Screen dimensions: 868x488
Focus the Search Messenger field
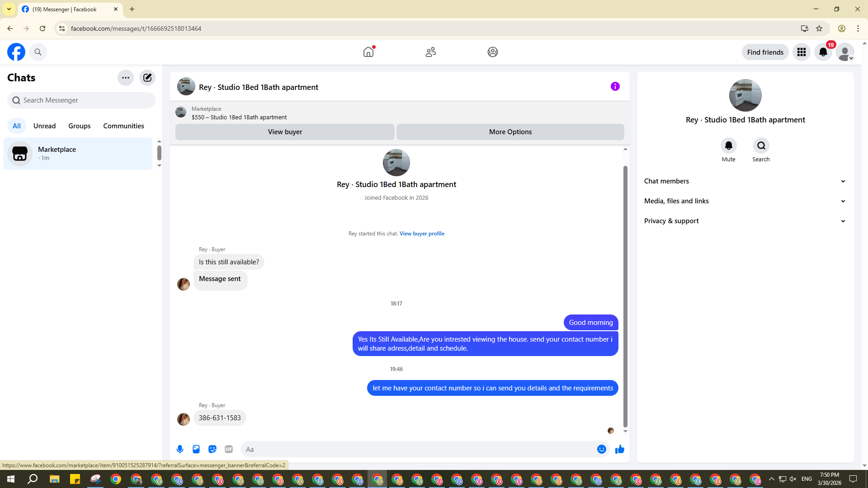[86, 100]
